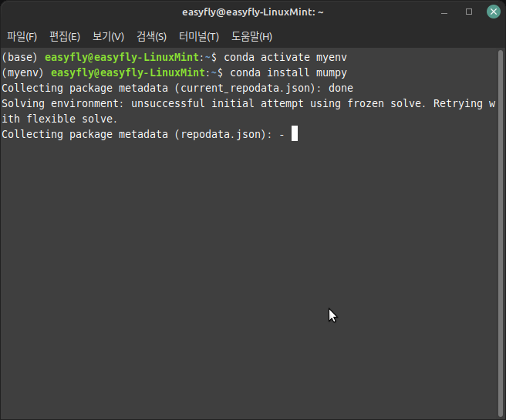Image resolution: width=506 pixels, height=420 pixels.
Task: Open the 터미널(T) menu
Action: click(x=199, y=36)
